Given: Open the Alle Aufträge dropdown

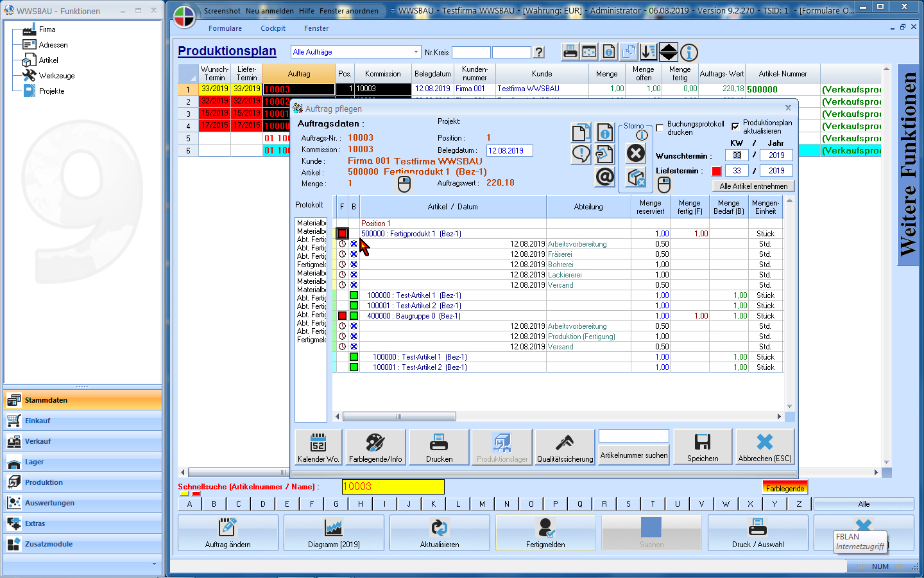Looking at the screenshot, I should click(416, 52).
